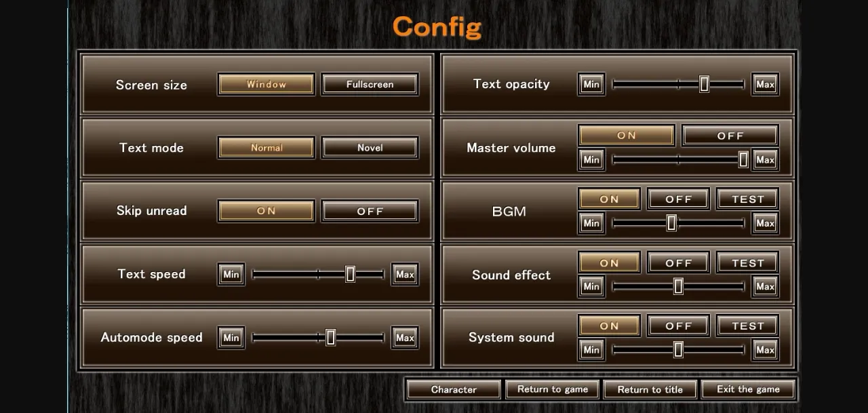Screen dimensions: 868x413
Task: Turn Skip unread OFF
Action: 370,211
